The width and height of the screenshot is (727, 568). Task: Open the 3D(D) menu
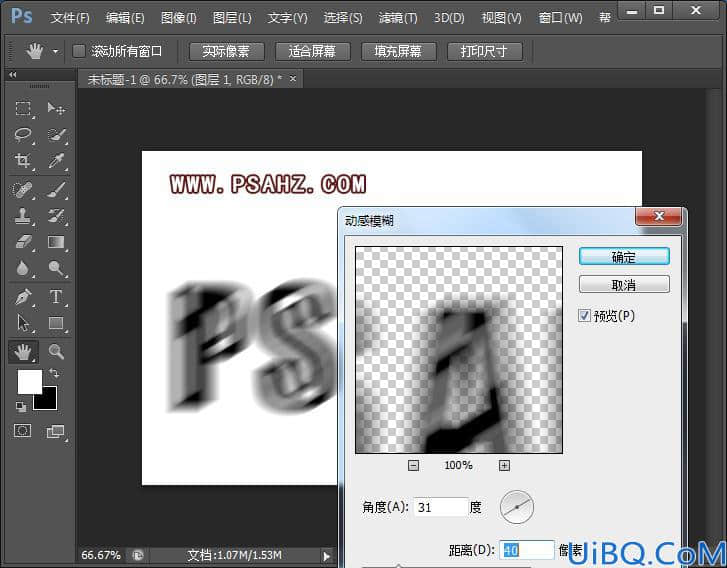point(449,18)
